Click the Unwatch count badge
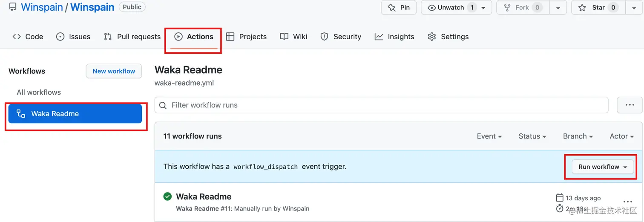The image size is (644, 222). click(472, 7)
